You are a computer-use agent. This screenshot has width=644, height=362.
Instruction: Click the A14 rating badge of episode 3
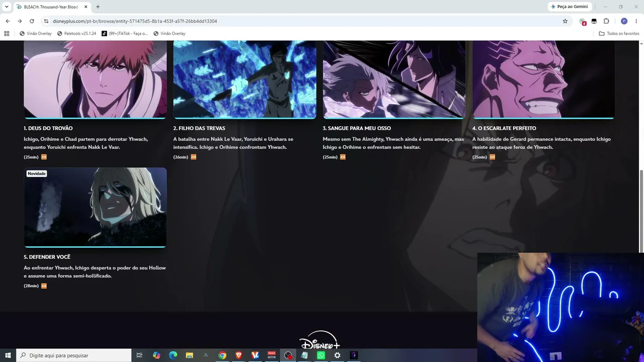343,157
